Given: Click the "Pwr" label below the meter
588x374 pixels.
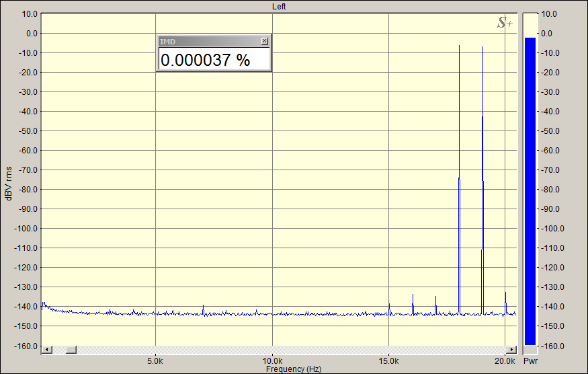Looking at the screenshot, I should [x=530, y=361].
